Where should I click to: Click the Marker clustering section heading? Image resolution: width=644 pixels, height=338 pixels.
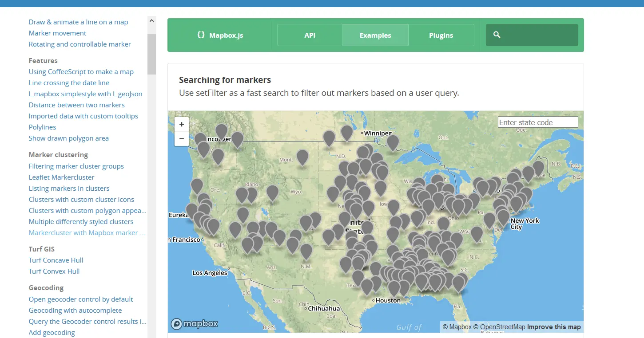(x=58, y=154)
